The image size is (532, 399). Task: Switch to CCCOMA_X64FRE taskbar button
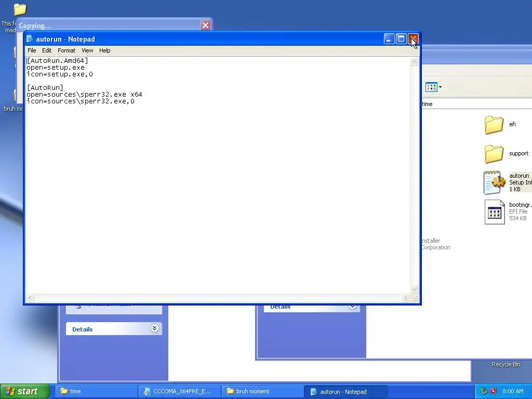click(180, 391)
